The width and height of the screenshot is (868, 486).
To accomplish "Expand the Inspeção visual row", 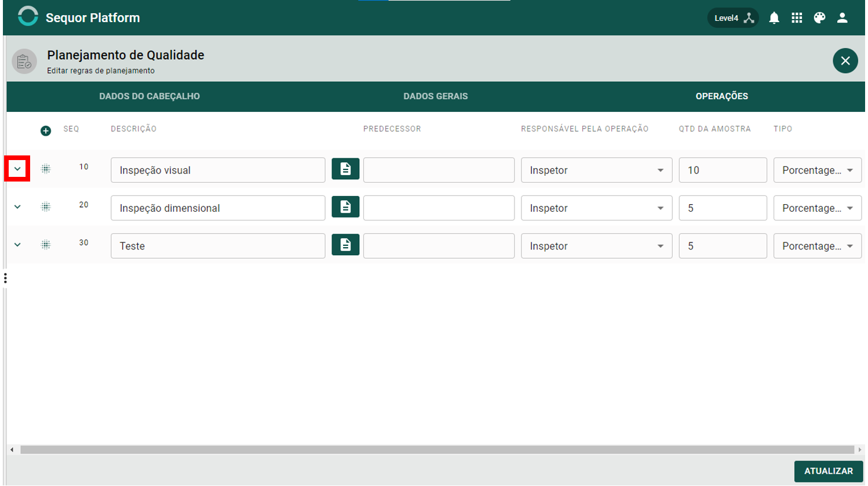I will click(x=17, y=169).
